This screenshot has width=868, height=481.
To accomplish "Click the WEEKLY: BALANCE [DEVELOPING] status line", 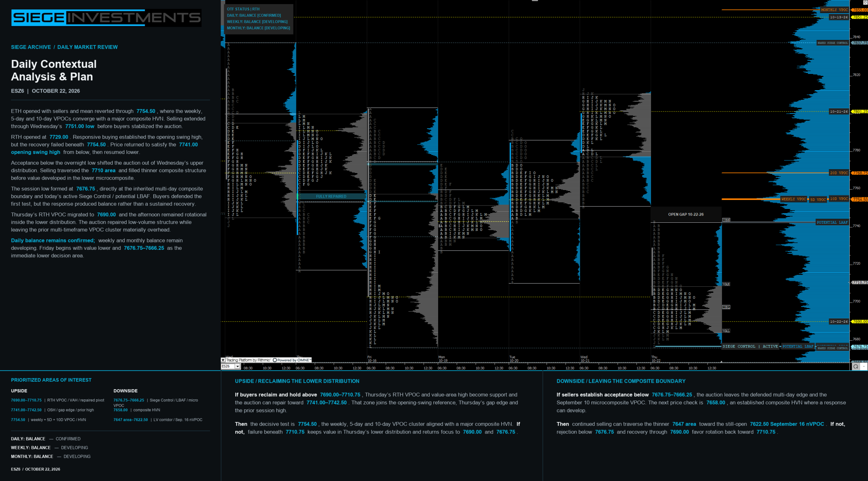I will 257,22.
